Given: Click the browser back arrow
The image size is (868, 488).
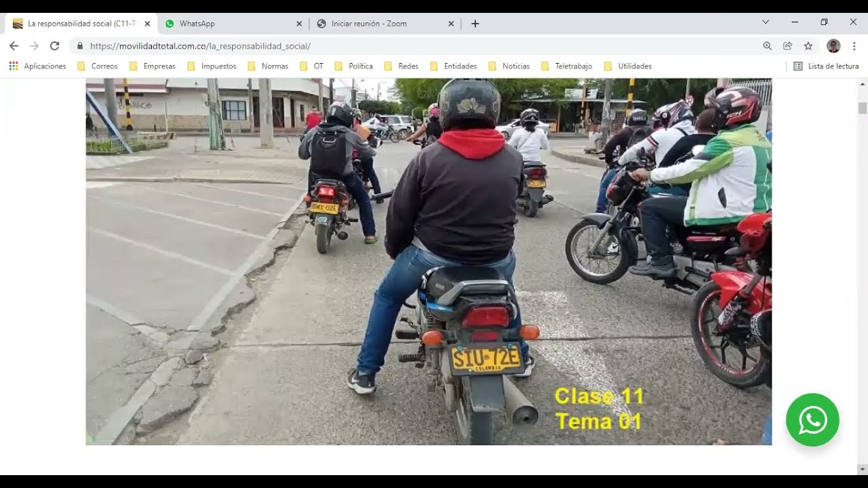Looking at the screenshot, I should pos(14,46).
